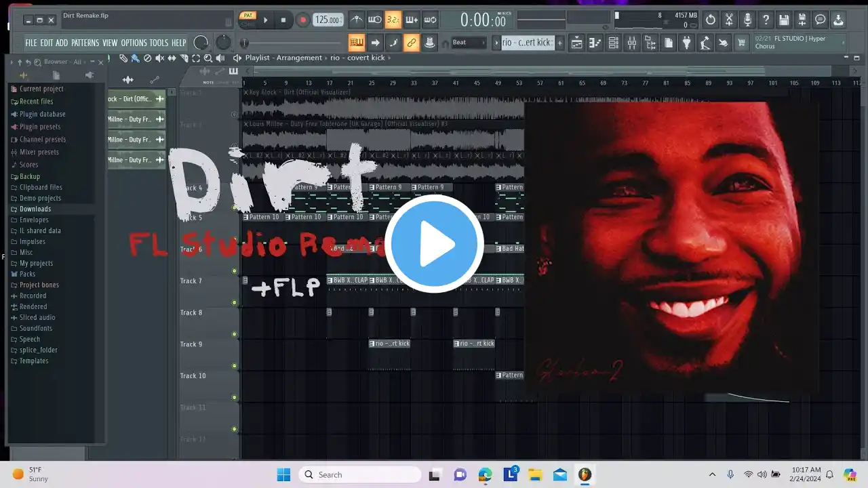Open the Beat snap dropdown
This screenshot has width=868, height=488.
point(469,43)
